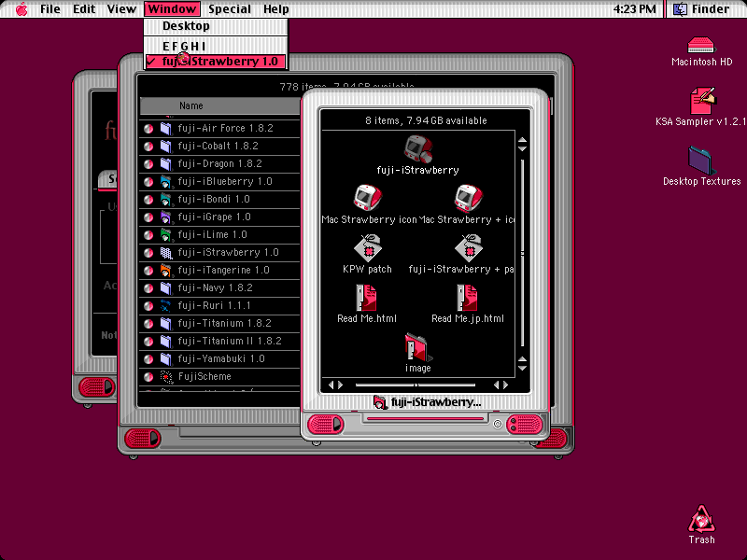The width and height of the screenshot is (747, 560).
Task: Open the Edit menu
Action: click(84, 9)
